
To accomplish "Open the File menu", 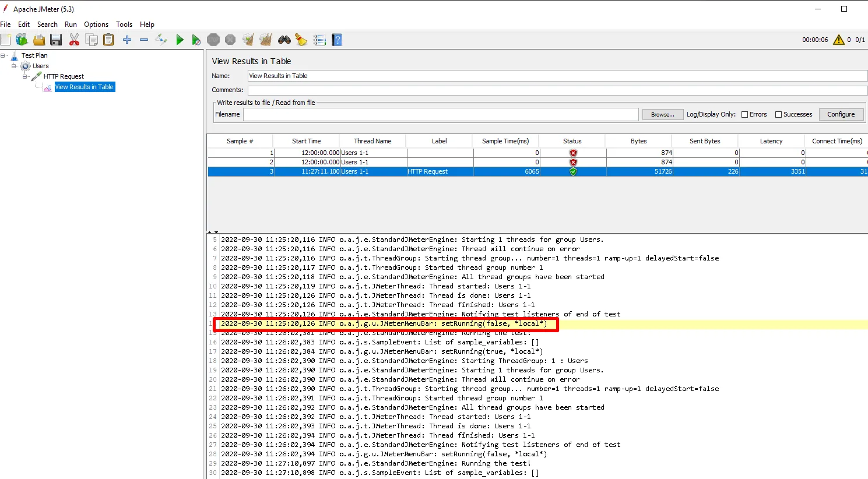I will (5, 24).
